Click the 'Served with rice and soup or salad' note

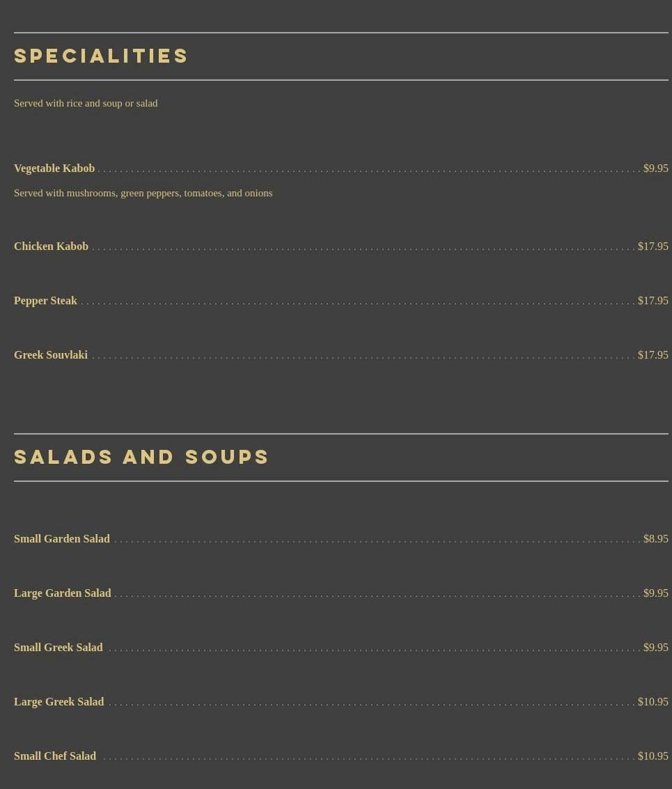[86, 103]
